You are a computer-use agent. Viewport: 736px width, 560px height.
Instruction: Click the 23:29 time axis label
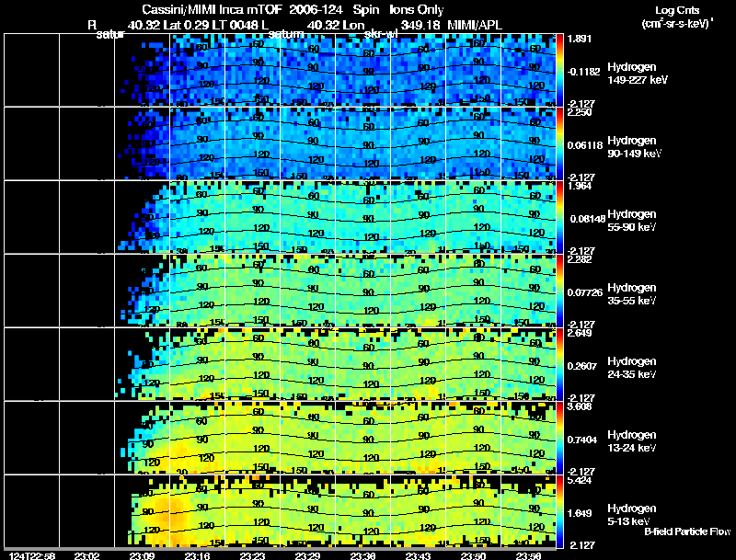(307, 555)
